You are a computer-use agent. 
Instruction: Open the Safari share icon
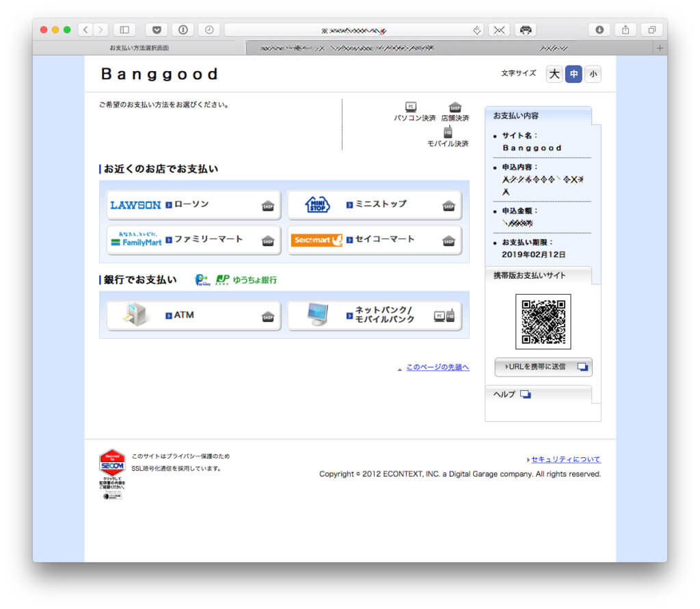[625, 29]
